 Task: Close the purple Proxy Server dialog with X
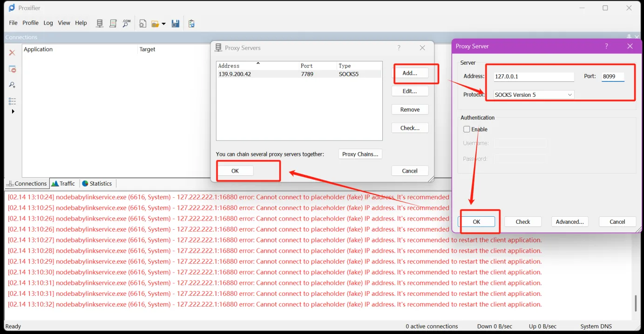[630, 46]
